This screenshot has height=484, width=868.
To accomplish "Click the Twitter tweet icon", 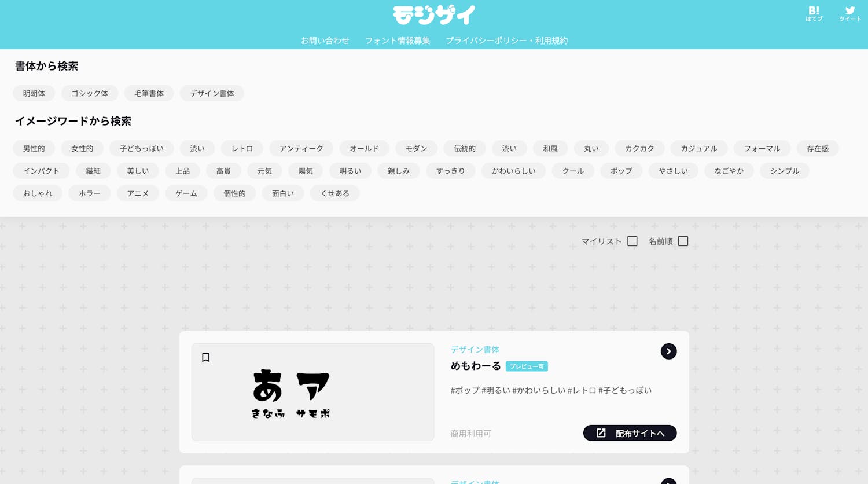I will point(849,14).
